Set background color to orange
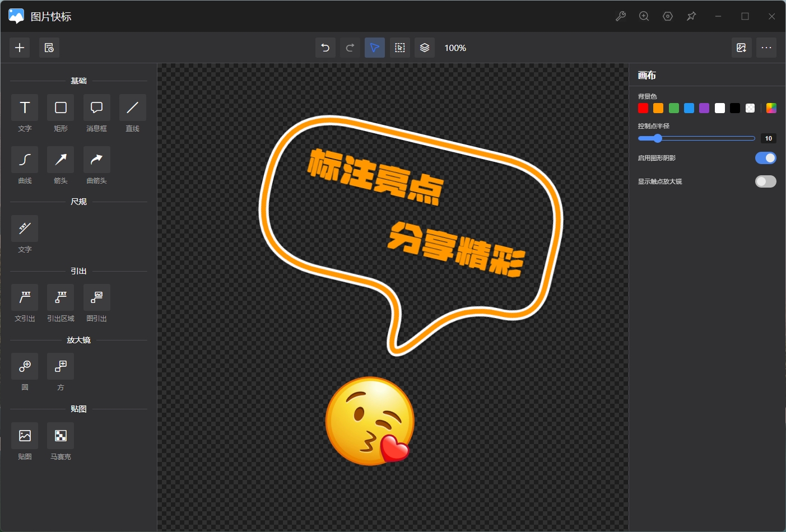 (658, 108)
